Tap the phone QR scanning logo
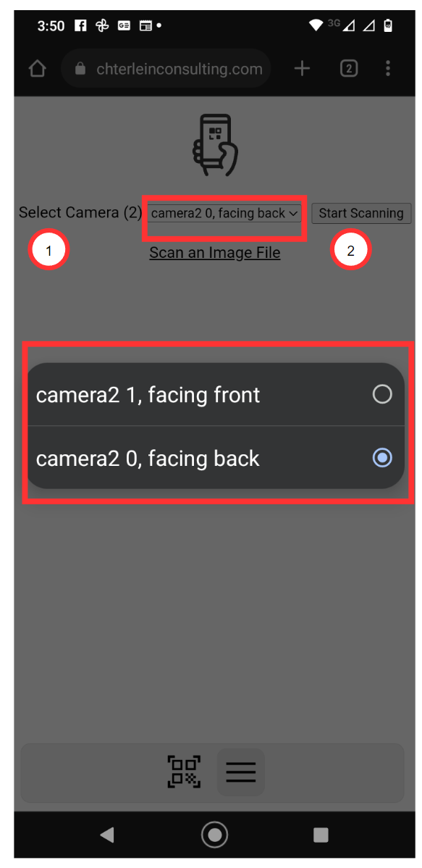 coord(215,145)
